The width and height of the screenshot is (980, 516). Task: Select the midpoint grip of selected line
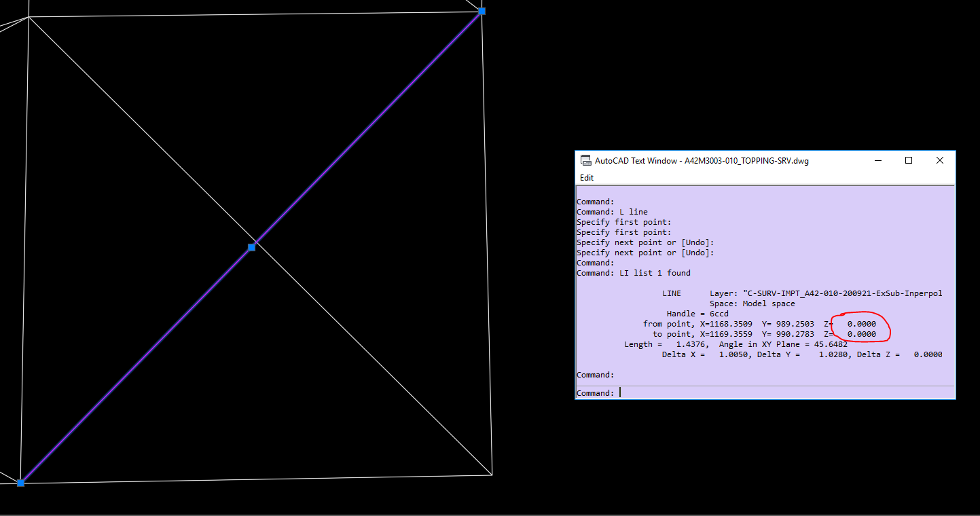[x=251, y=247]
